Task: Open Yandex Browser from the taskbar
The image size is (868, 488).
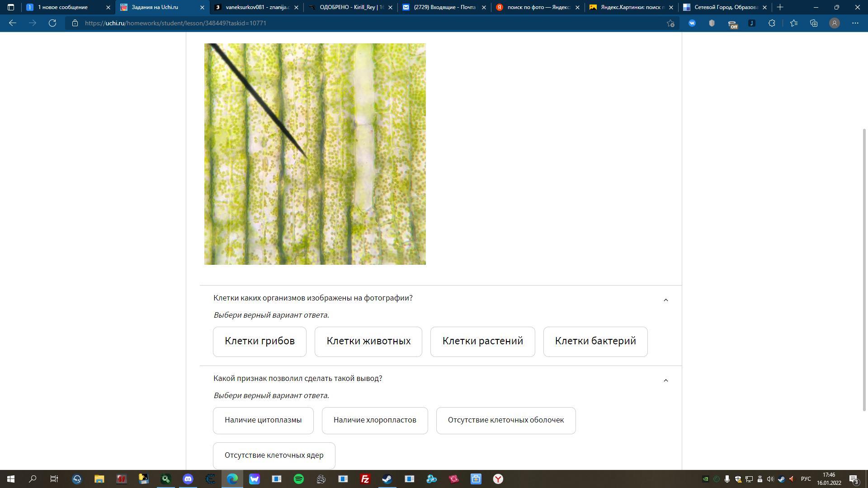Action: pyautogui.click(x=498, y=479)
